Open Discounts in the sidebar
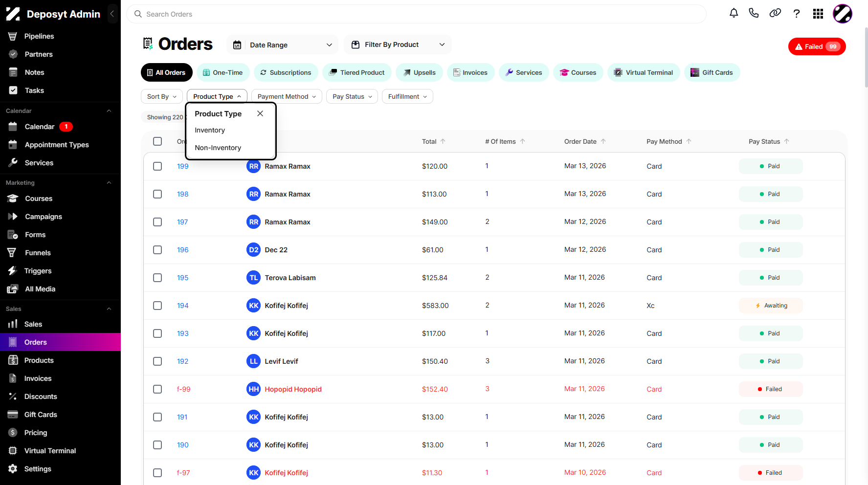This screenshot has height=485, width=868. (41, 397)
